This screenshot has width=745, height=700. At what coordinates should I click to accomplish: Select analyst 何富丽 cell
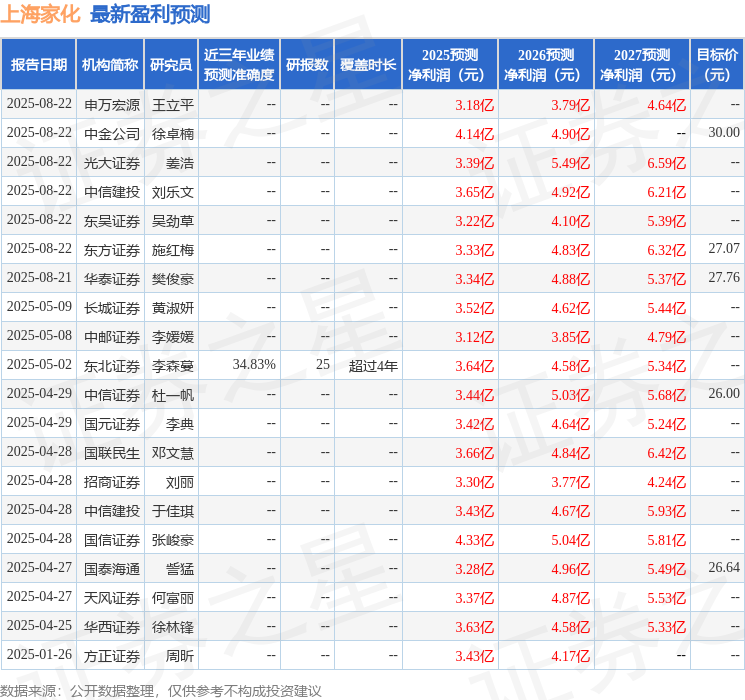pyautogui.click(x=172, y=597)
